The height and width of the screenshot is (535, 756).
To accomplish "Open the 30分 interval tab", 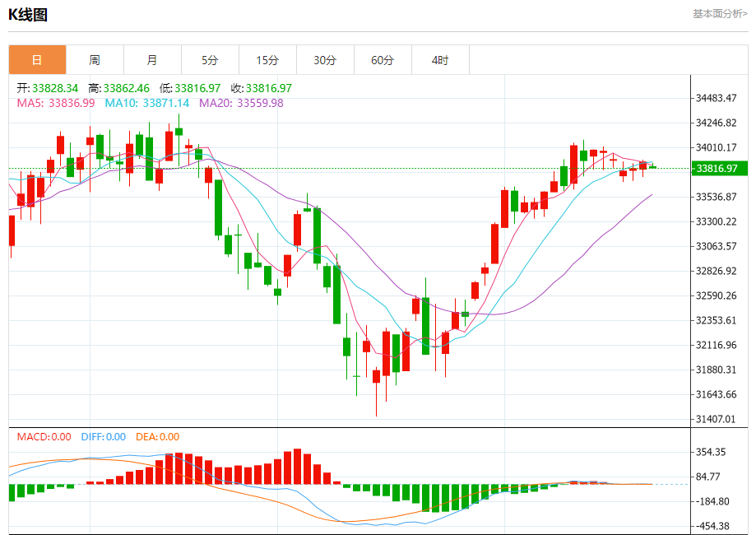I will click(325, 60).
